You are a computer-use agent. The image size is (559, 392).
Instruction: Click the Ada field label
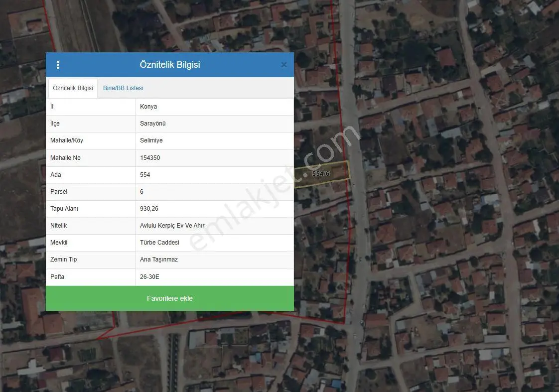point(56,175)
